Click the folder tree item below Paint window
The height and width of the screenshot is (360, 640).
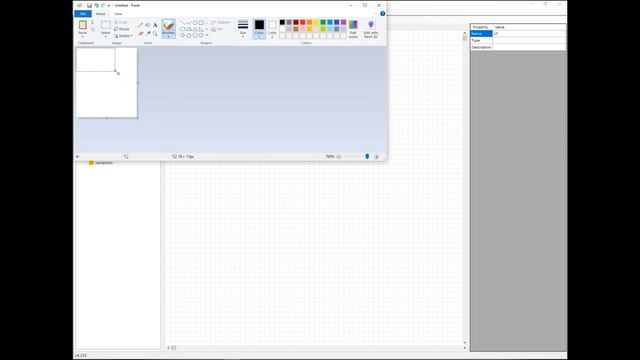[x=100, y=163]
